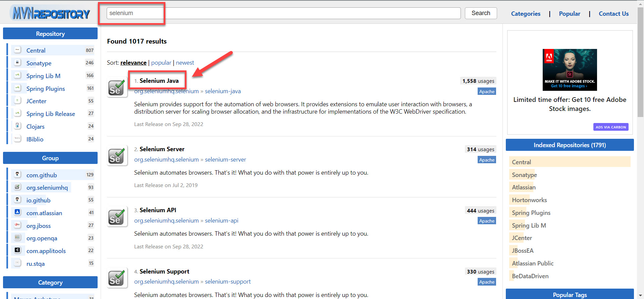The image size is (644, 299).
Task: Open JBossEA in Indexed Repositories list
Action: [x=523, y=251]
